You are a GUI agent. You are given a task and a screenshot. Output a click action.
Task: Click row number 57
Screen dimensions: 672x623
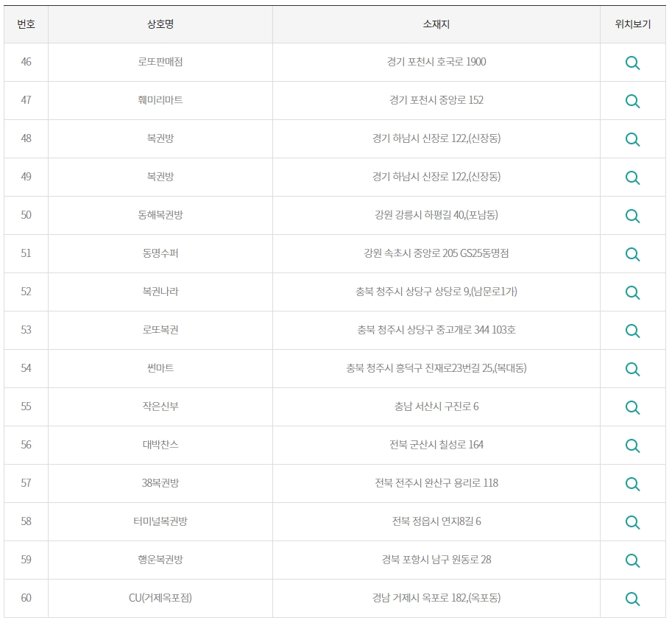tap(26, 483)
